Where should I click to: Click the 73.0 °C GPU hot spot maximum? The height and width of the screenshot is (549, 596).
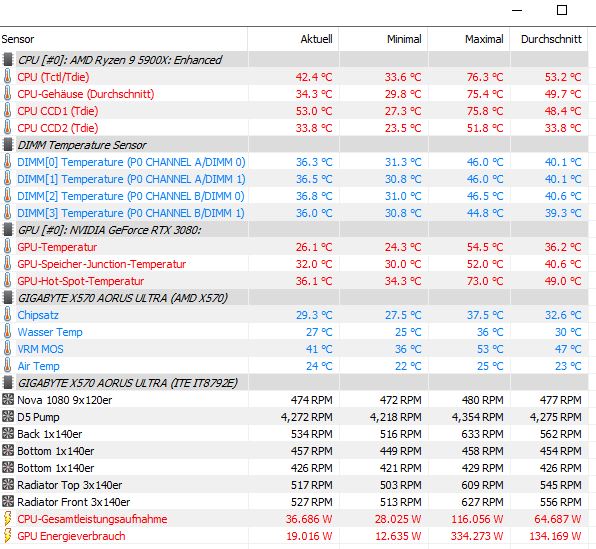485,281
